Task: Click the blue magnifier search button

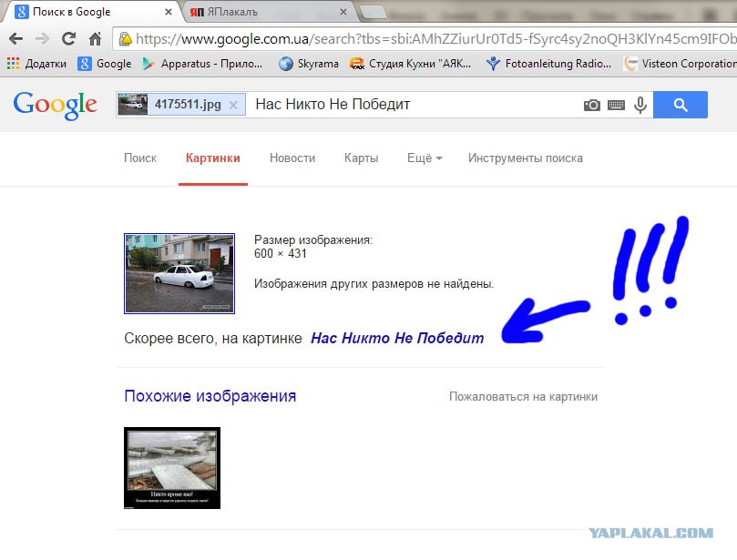Action: pyautogui.click(x=681, y=105)
